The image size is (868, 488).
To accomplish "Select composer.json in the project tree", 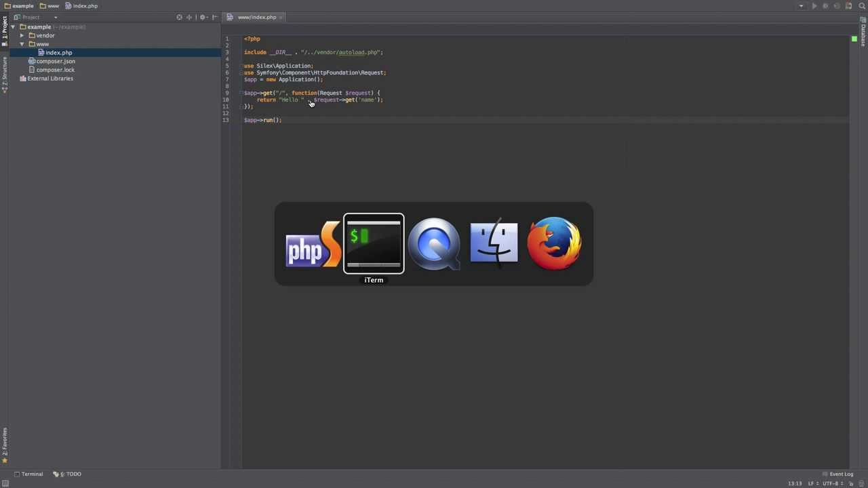I will click(x=56, y=61).
